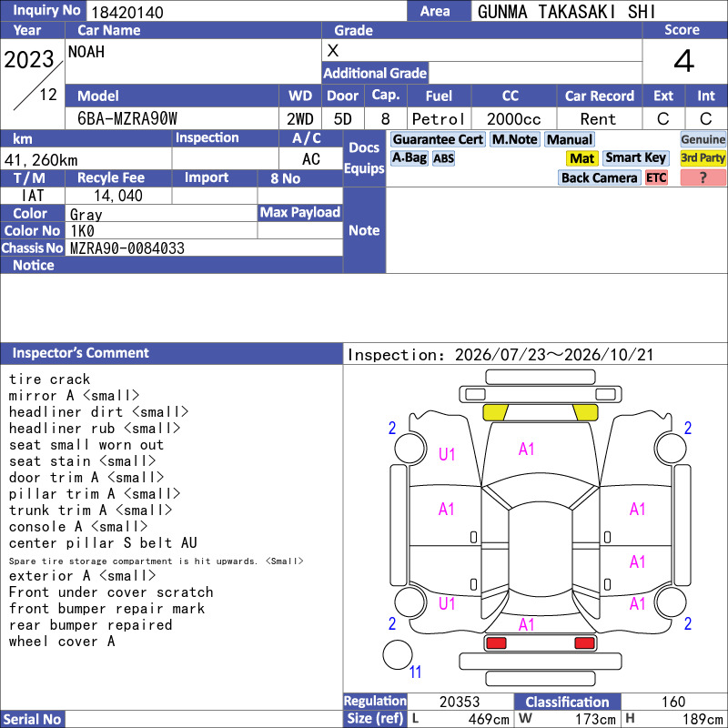Click the red left tail light

coord(496,643)
